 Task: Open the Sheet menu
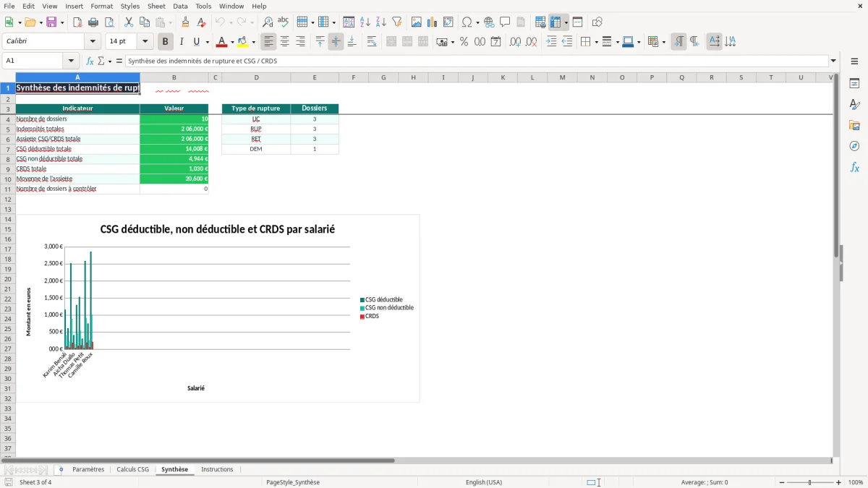click(156, 6)
